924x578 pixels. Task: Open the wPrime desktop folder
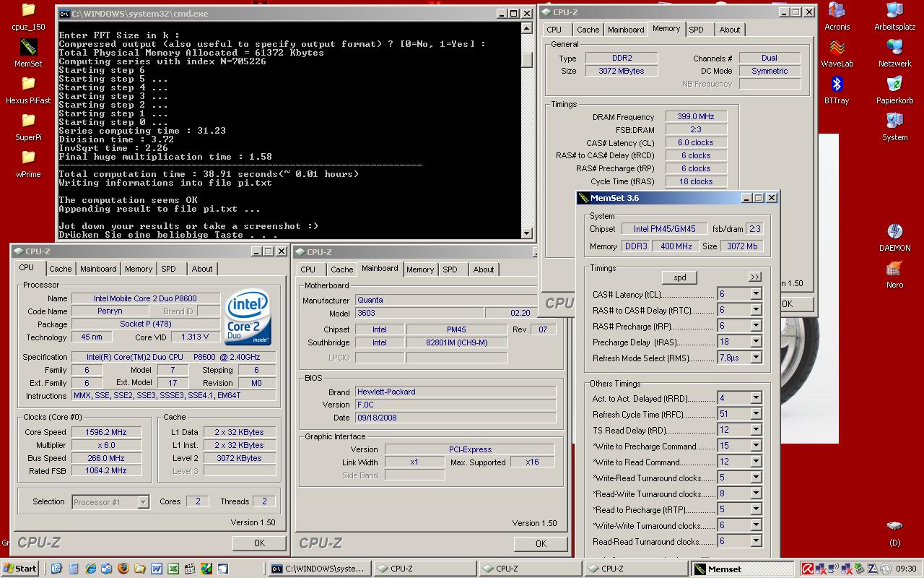point(28,164)
